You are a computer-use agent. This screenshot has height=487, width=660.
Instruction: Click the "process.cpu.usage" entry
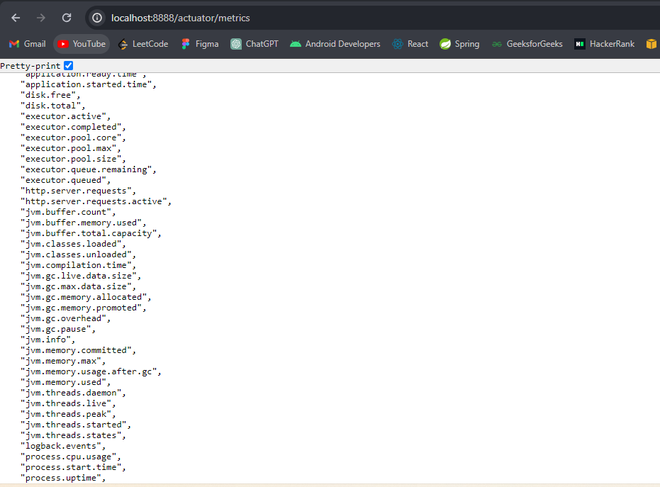(x=71, y=457)
